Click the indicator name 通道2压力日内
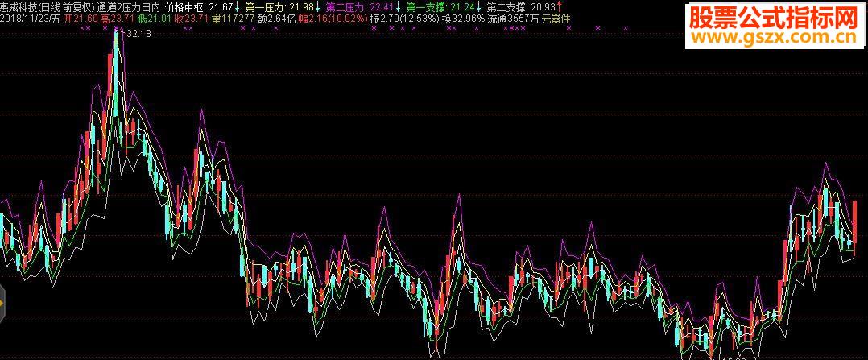 (129, 7)
